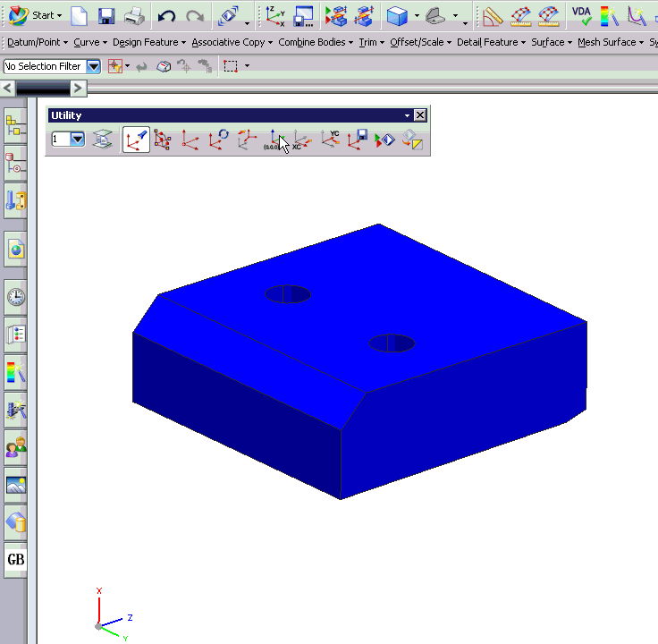Screen dimensions: 658x644
Task: Click the left arrow of the tab scroller
Action: tap(7, 89)
